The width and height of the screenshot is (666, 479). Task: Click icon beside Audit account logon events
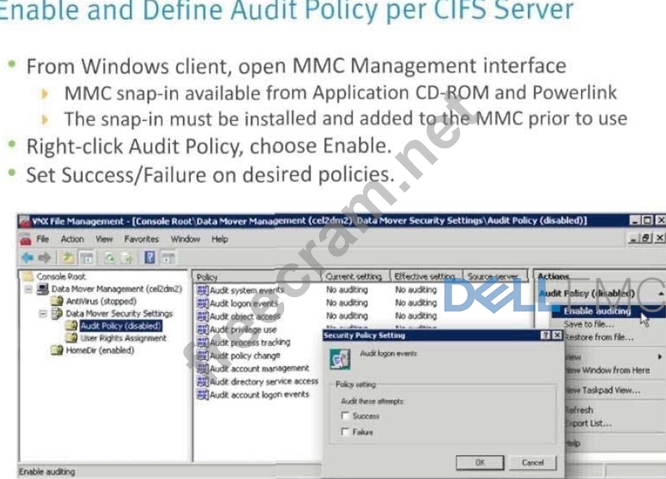click(x=202, y=395)
